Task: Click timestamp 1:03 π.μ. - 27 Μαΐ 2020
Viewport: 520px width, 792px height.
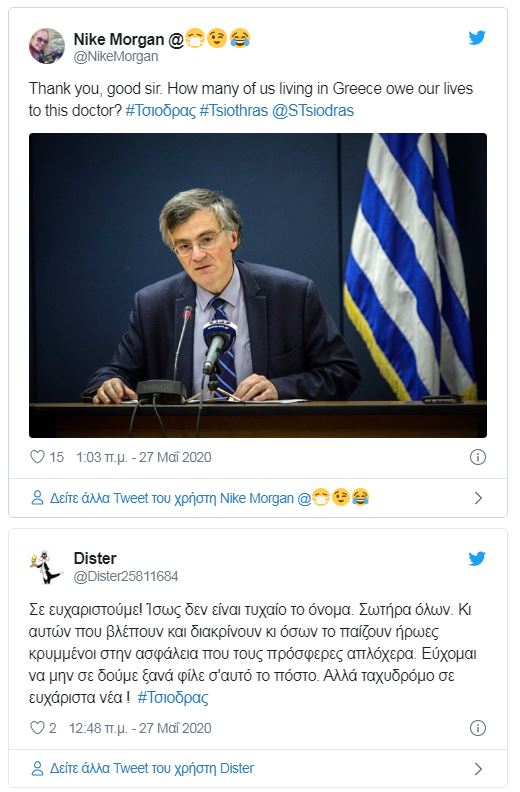Action: coord(144,457)
